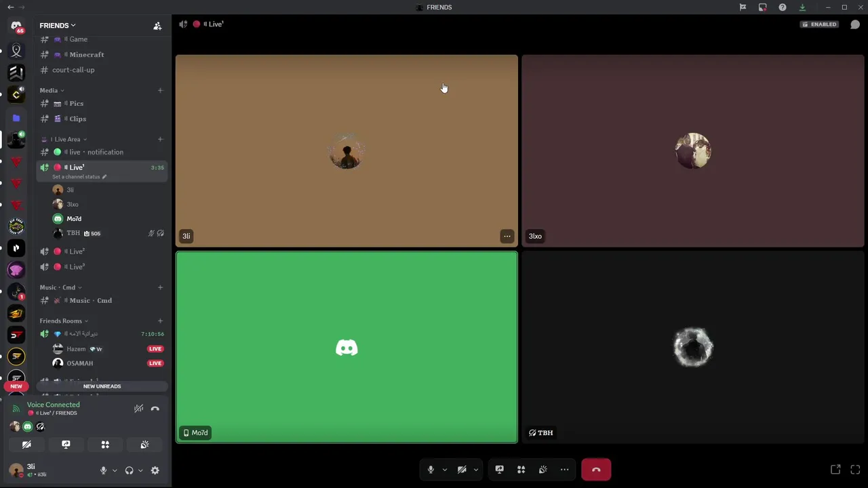Disconnect via voice panel phone icon
The image size is (868, 488).
[155, 409]
